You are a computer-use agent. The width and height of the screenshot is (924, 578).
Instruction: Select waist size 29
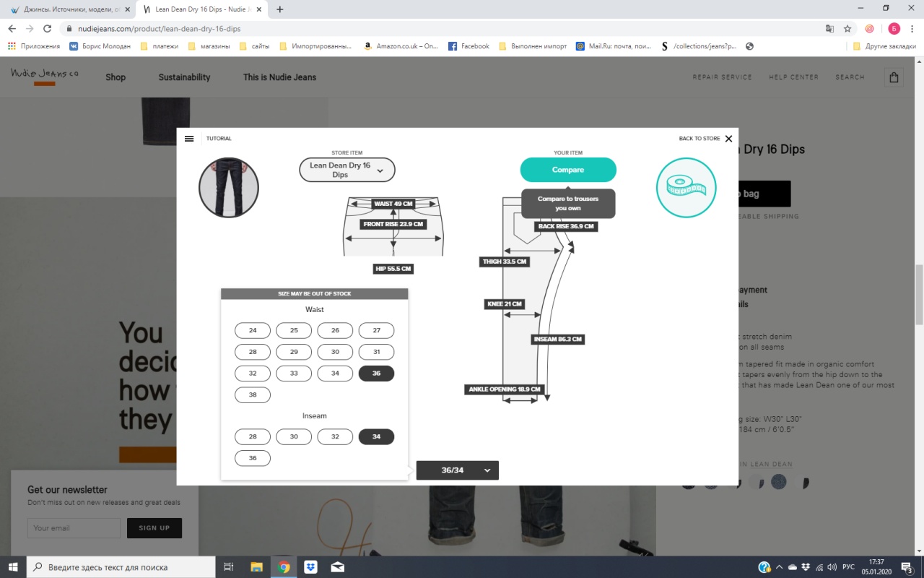tap(294, 352)
